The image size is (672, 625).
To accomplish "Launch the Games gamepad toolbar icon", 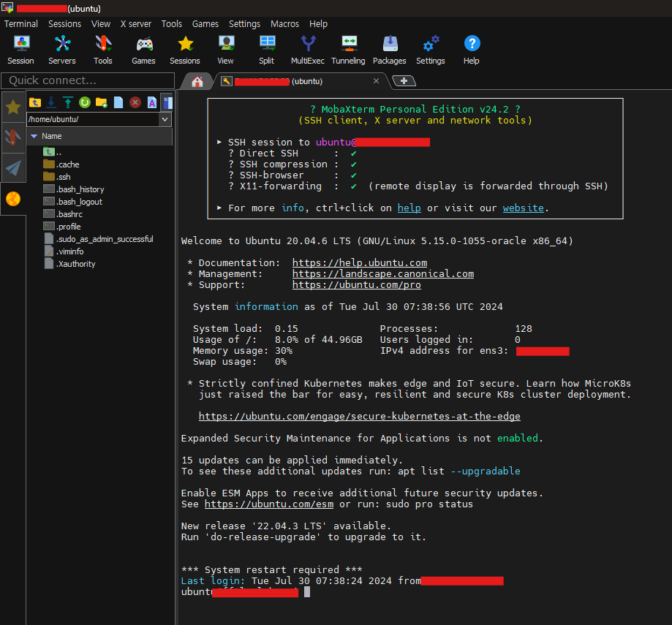I will pyautogui.click(x=143, y=50).
